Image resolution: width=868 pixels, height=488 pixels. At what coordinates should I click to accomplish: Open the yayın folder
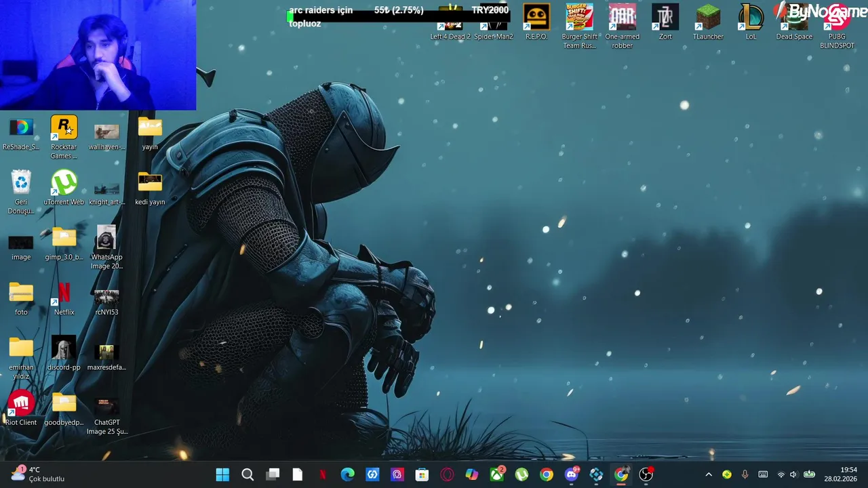point(150,133)
